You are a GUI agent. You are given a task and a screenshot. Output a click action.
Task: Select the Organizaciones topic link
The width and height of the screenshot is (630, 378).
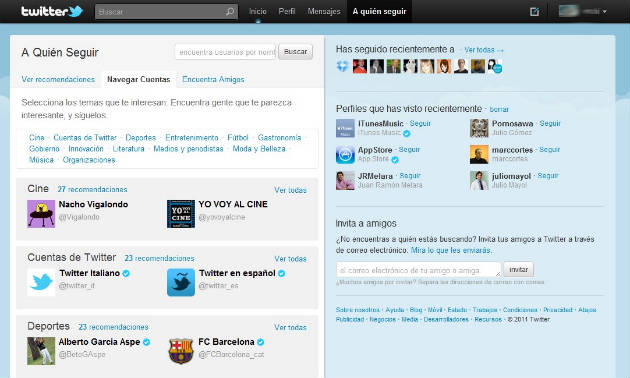tap(89, 160)
